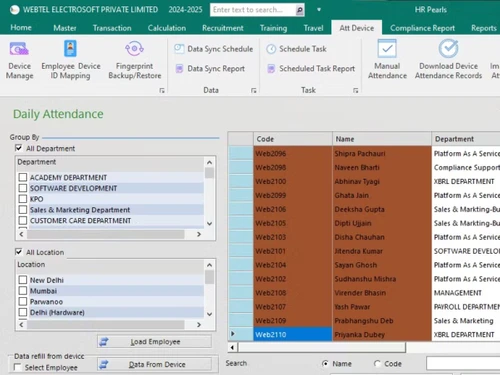Open Data Sync Report
500x375 pixels.
pyautogui.click(x=210, y=69)
